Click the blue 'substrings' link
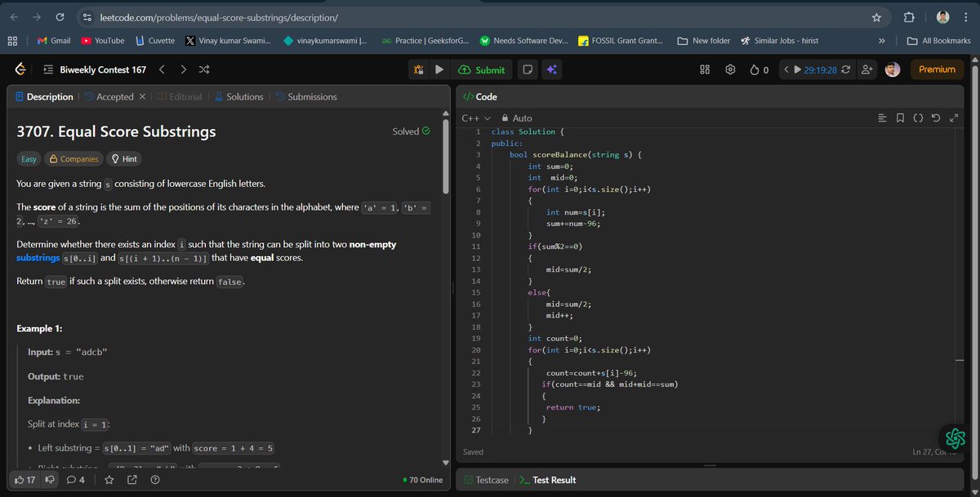Screen dimensions: 980x497 38,258
